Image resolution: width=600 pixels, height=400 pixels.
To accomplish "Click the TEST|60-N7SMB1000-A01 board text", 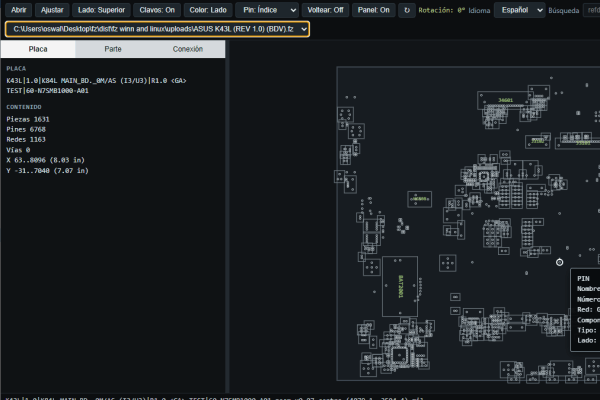I will 47,91.
